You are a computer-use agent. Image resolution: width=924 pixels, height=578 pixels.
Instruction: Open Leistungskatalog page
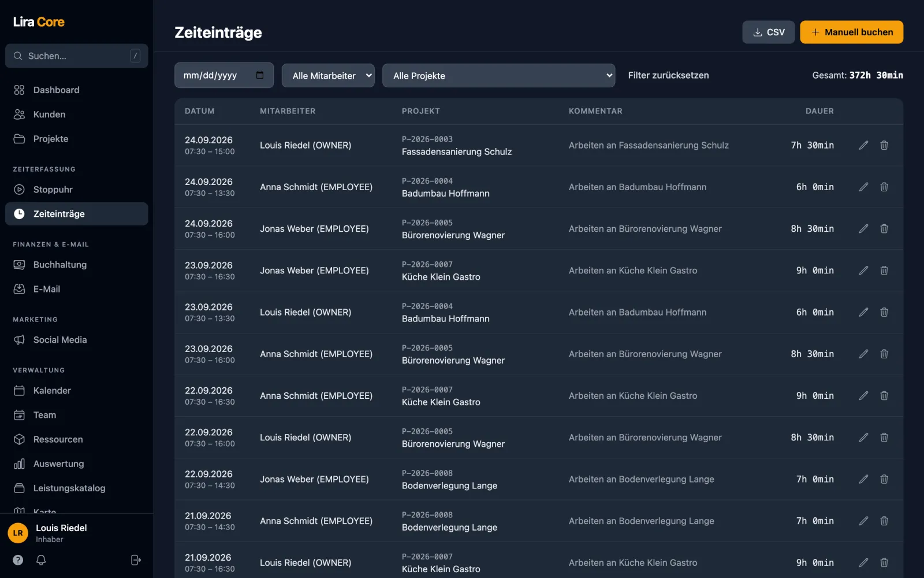tap(77, 488)
